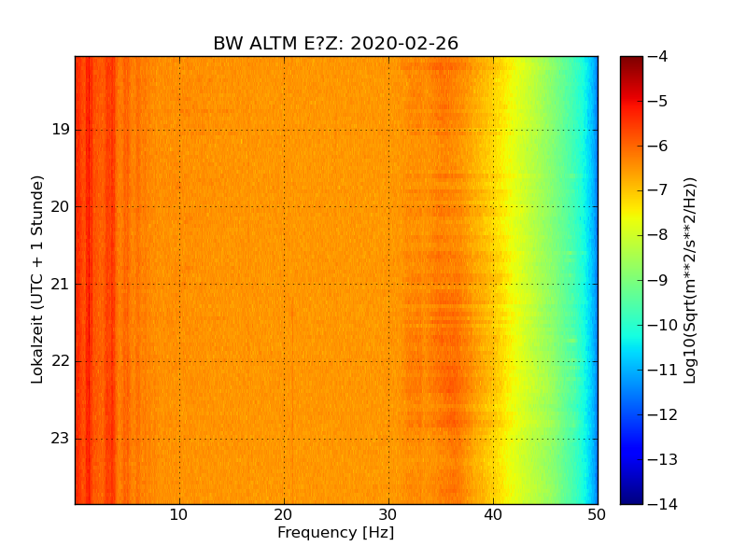Click x-axis tick label 20
The height and width of the screenshot is (560, 747).
tap(284, 515)
